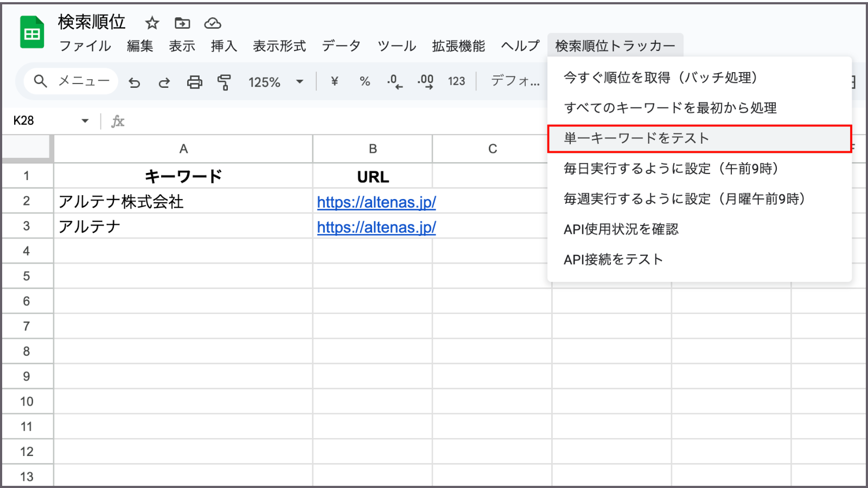
Task: Select 今すぐ順位を取得（バッチ処理）
Action: pyautogui.click(x=699, y=78)
